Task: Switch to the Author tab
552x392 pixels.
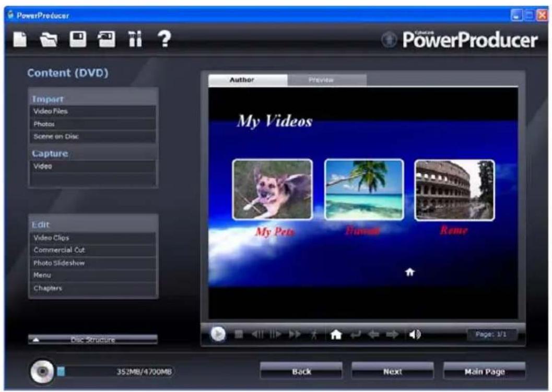Action: pos(248,80)
